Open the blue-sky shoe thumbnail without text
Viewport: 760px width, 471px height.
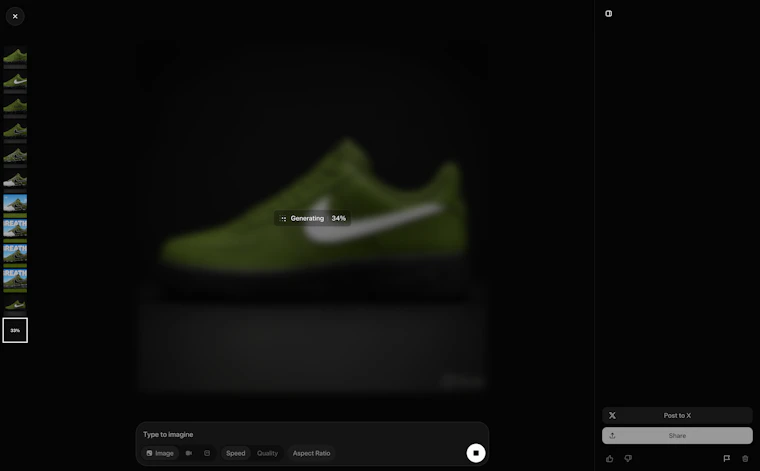click(15, 205)
